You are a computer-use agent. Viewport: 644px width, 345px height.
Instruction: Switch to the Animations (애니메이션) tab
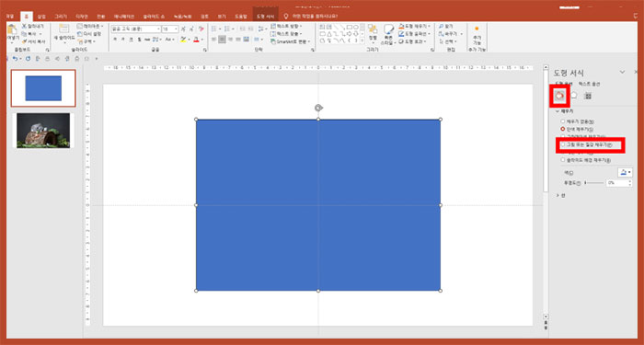[x=123, y=17]
